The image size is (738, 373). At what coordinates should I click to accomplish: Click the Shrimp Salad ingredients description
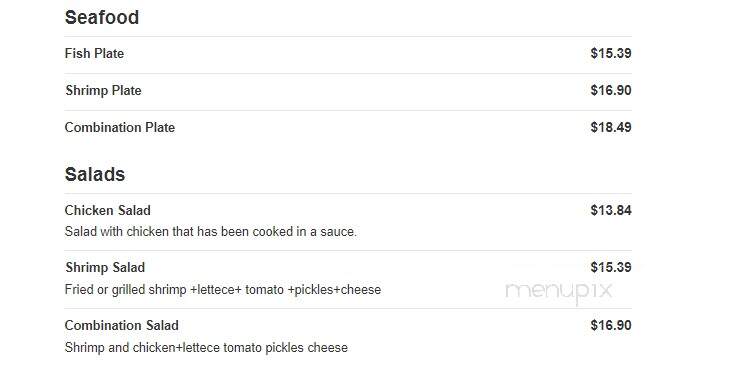tap(223, 289)
